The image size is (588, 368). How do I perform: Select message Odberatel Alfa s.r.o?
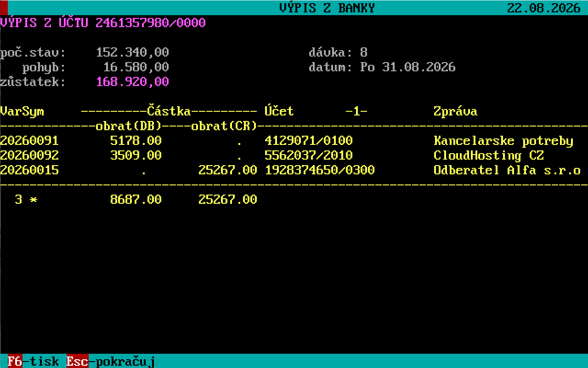coord(507,170)
